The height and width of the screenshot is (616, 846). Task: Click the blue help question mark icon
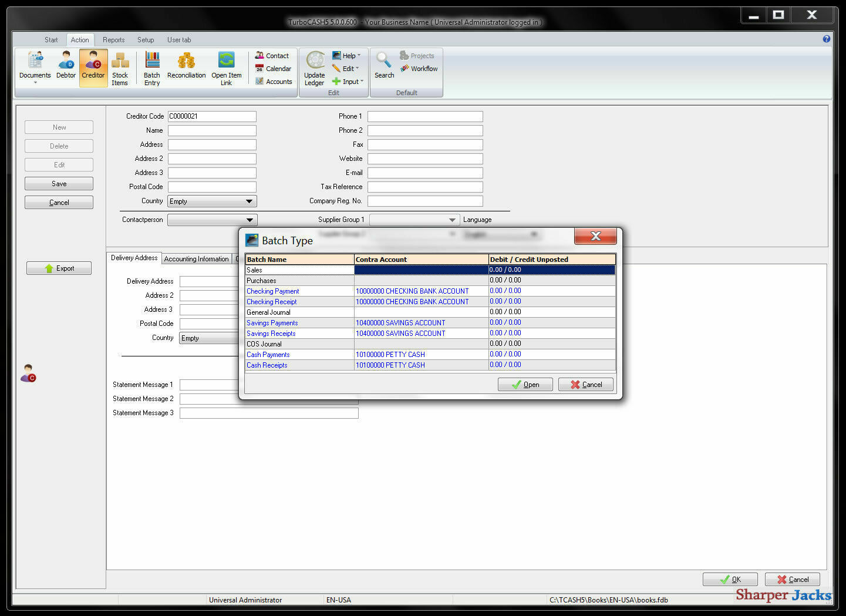pyautogui.click(x=826, y=39)
